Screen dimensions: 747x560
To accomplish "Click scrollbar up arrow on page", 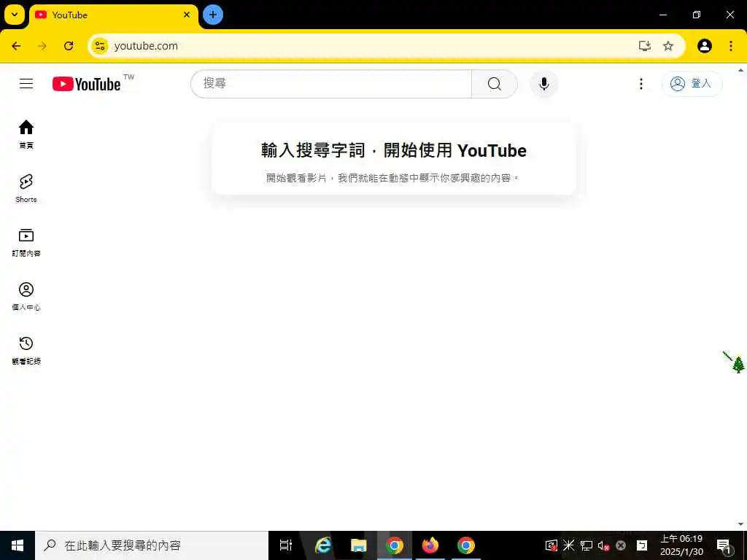I will 741,71.
